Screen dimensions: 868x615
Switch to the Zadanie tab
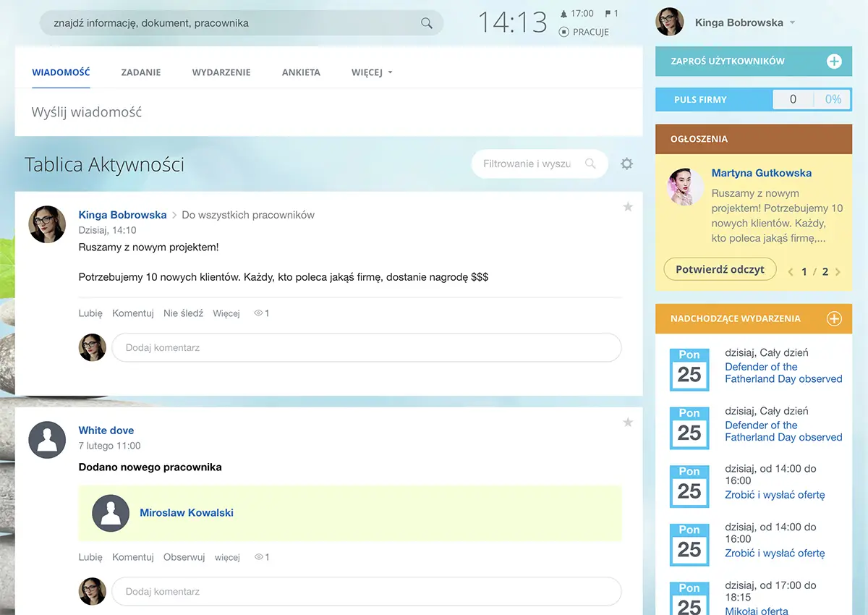coord(141,72)
